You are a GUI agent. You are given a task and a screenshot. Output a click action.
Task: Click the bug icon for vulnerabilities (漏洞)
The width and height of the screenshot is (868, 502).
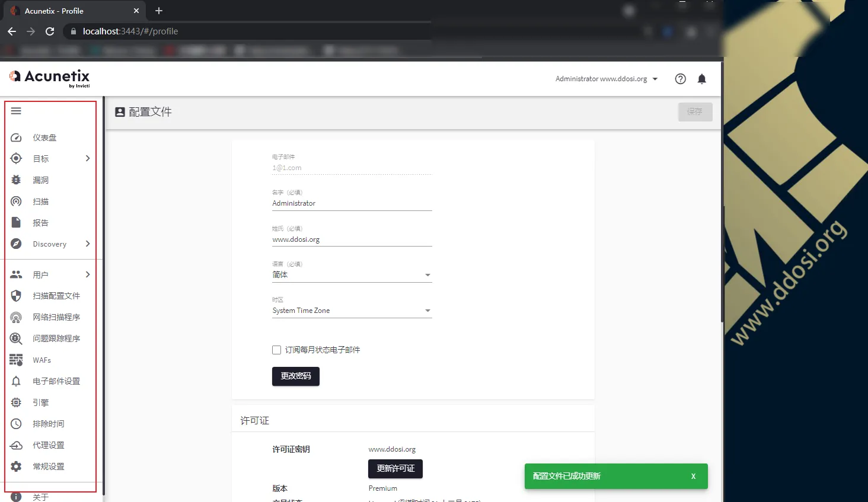16,180
